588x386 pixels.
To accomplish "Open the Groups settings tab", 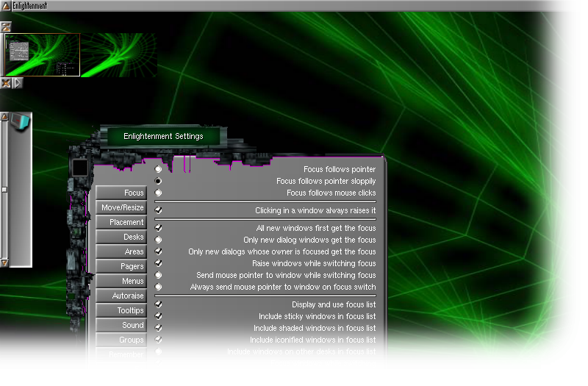I will click(121, 340).
